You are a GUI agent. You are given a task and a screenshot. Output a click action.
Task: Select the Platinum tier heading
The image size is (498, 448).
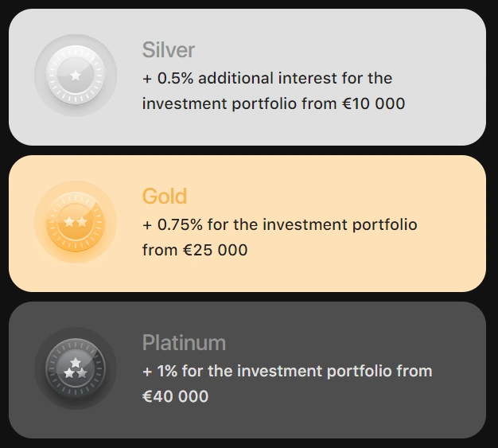[x=184, y=343]
